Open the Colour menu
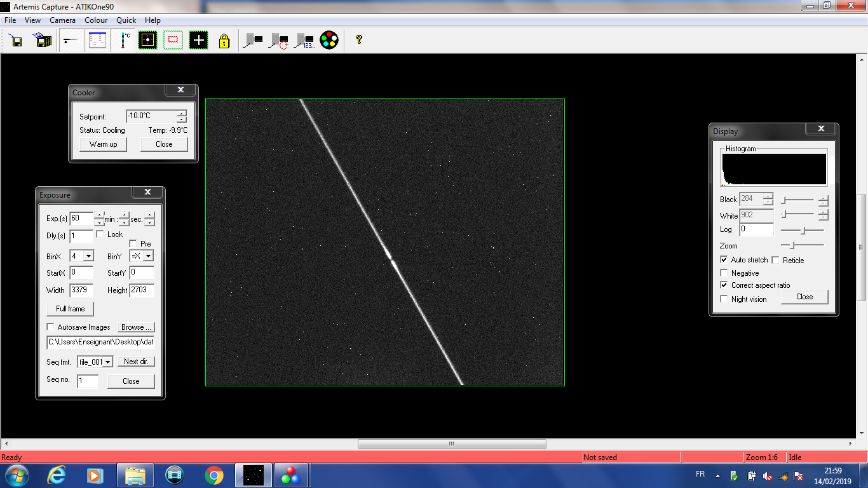Image resolution: width=868 pixels, height=488 pixels. 96,20
